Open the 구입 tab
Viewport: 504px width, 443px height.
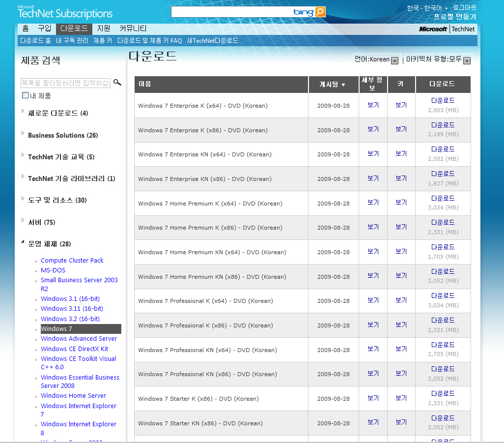point(44,29)
